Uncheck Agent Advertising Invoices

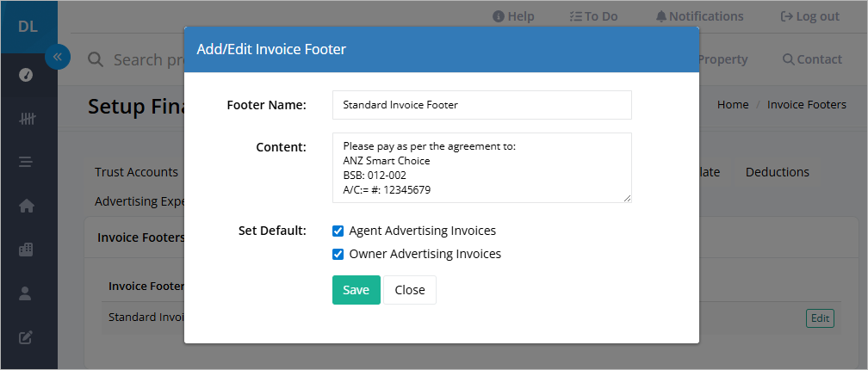(338, 231)
